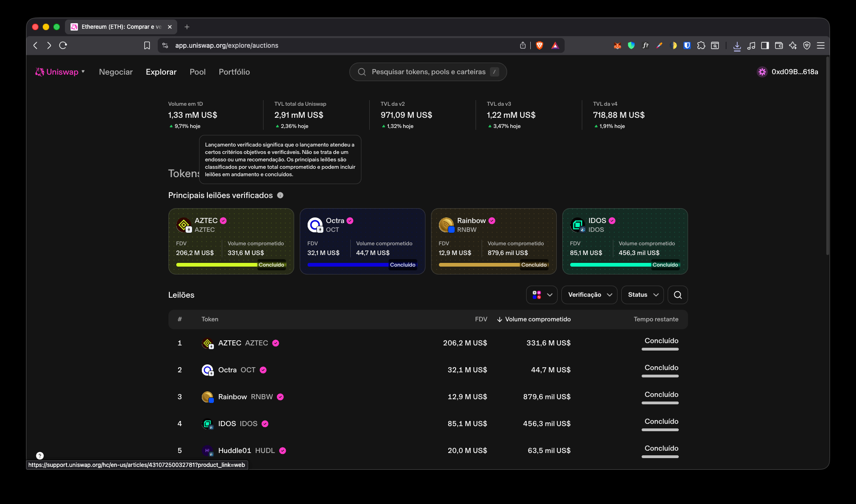The height and width of the screenshot is (504, 856).
Task: Click the help question mark button
Action: [40, 456]
